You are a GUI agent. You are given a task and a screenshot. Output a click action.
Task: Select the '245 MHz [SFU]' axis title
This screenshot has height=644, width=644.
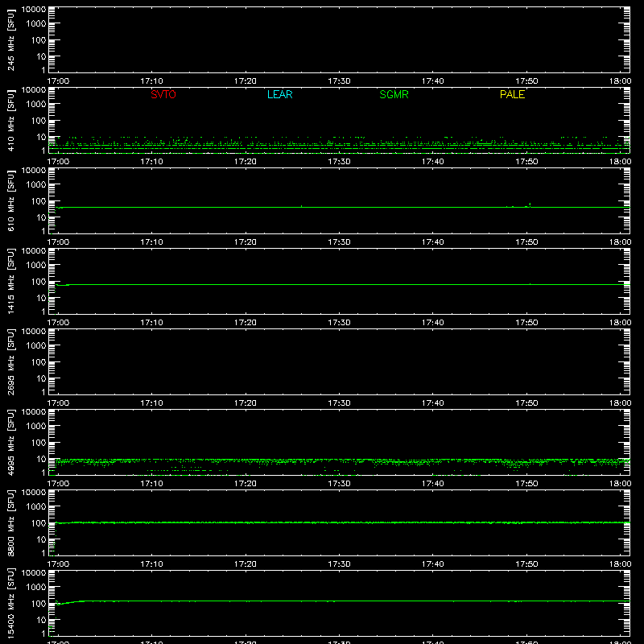point(10,39)
